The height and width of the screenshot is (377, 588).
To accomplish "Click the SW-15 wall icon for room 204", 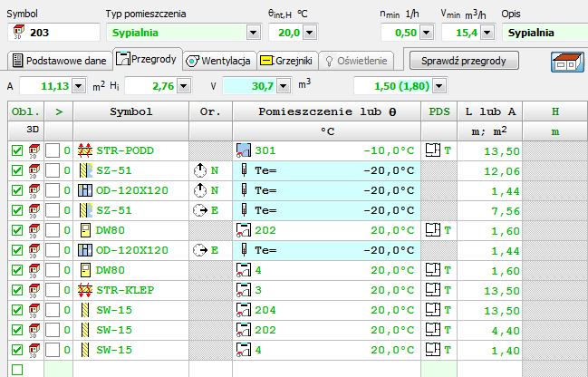I will [85, 310].
